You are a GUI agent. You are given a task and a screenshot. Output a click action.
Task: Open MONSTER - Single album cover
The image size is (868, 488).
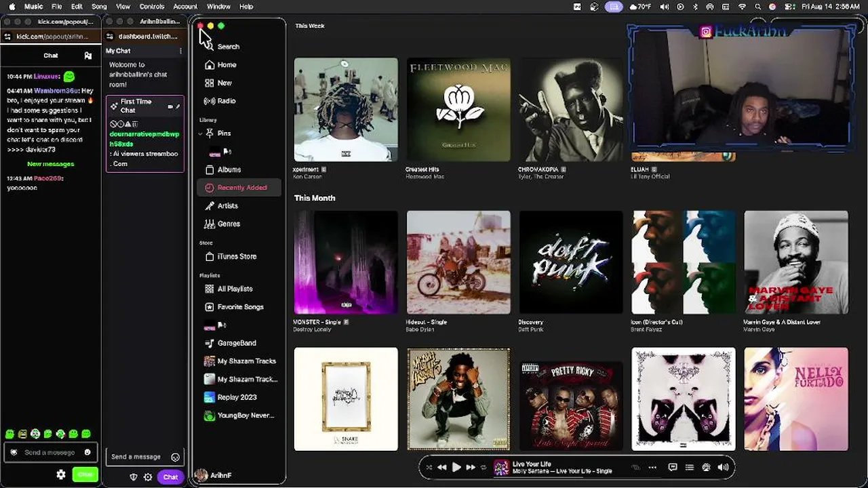pos(346,262)
